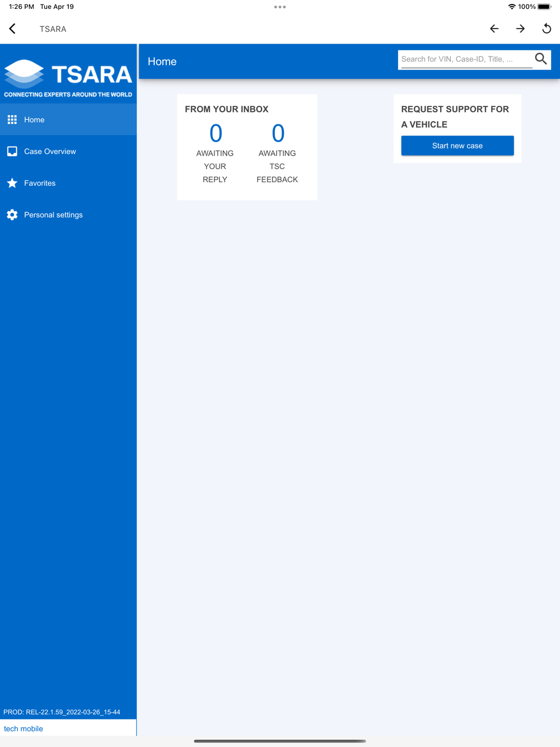Click the Home grid icon in sidebar
The image size is (560, 747).
click(x=12, y=120)
